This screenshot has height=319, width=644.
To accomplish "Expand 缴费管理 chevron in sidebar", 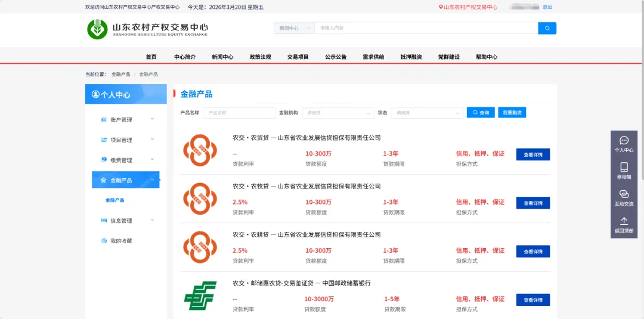I will [x=153, y=159].
